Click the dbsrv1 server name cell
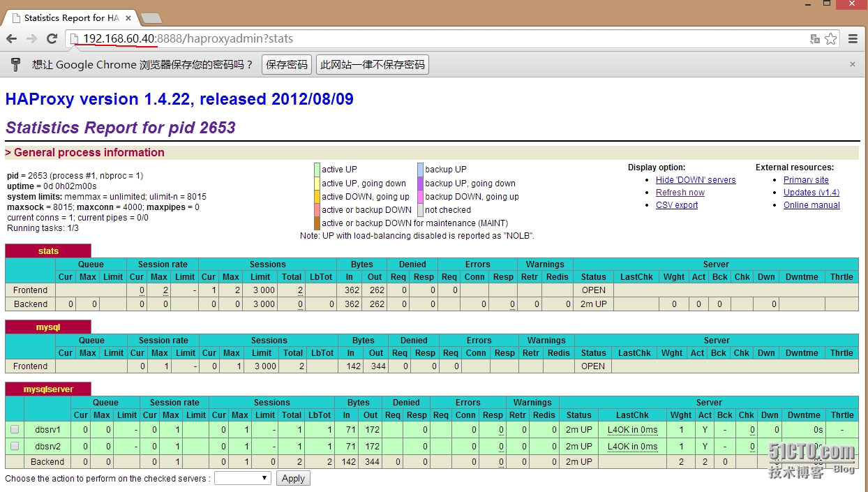This screenshot has height=492, width=868. click(48, 430)
